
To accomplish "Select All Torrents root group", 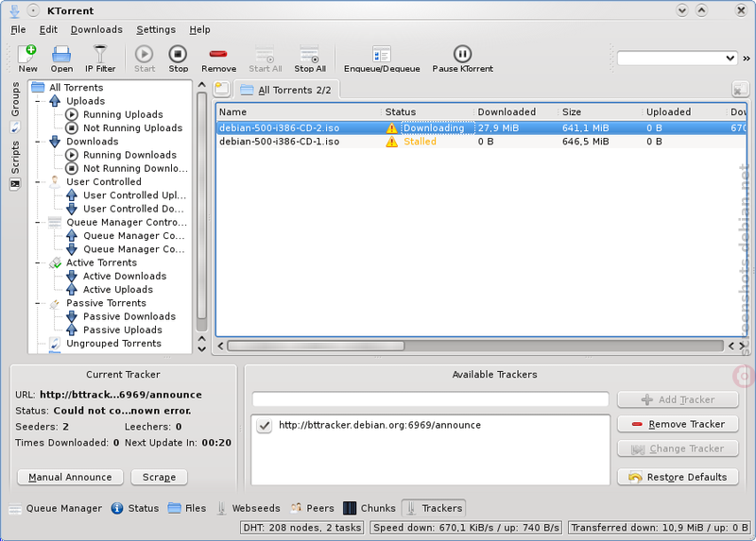I will point(76,88).
